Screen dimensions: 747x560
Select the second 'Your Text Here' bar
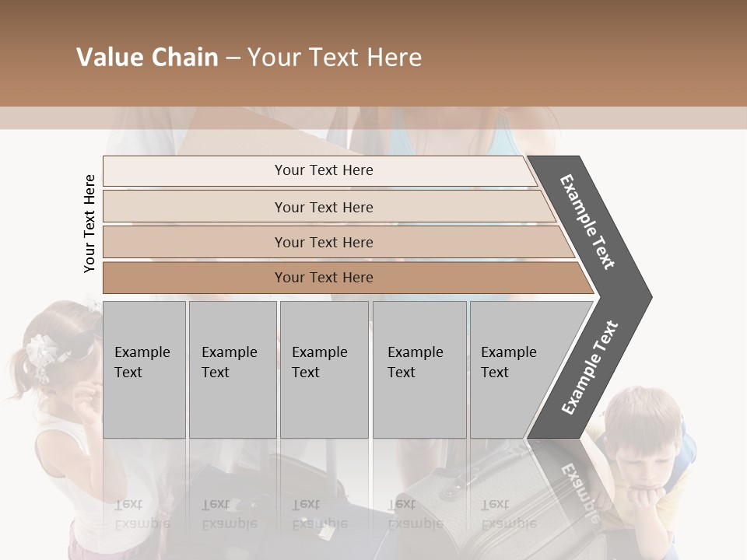(x=323, y=207)
